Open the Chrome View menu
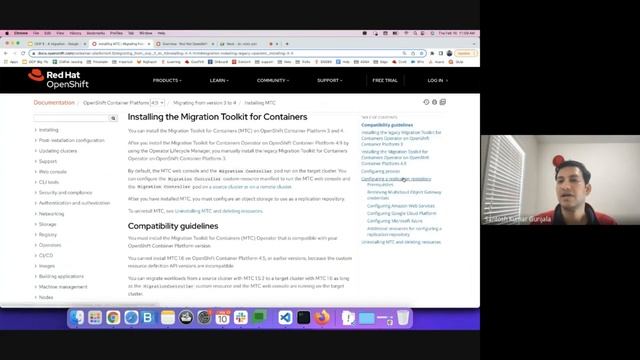 click(x=60, y=33)
